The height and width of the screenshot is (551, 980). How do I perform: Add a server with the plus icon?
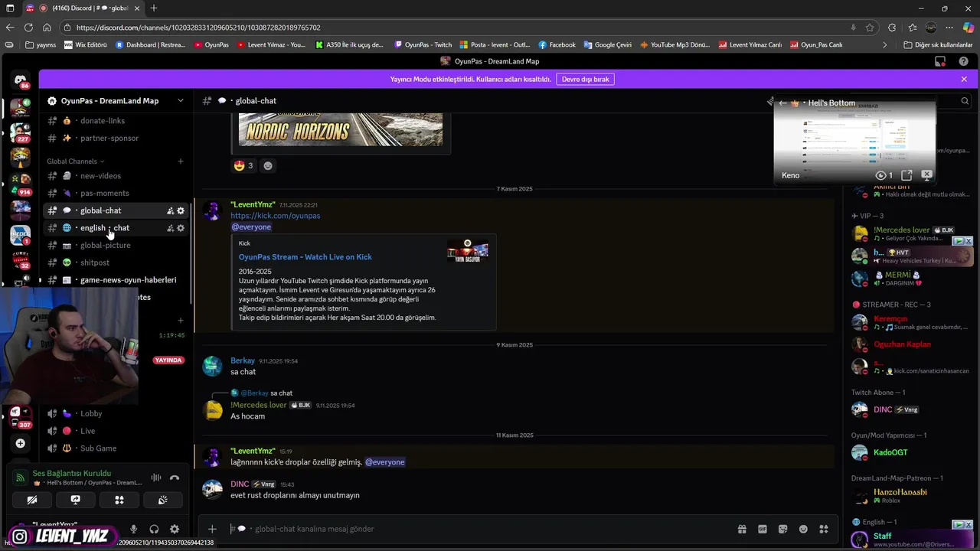coord(21,443)
